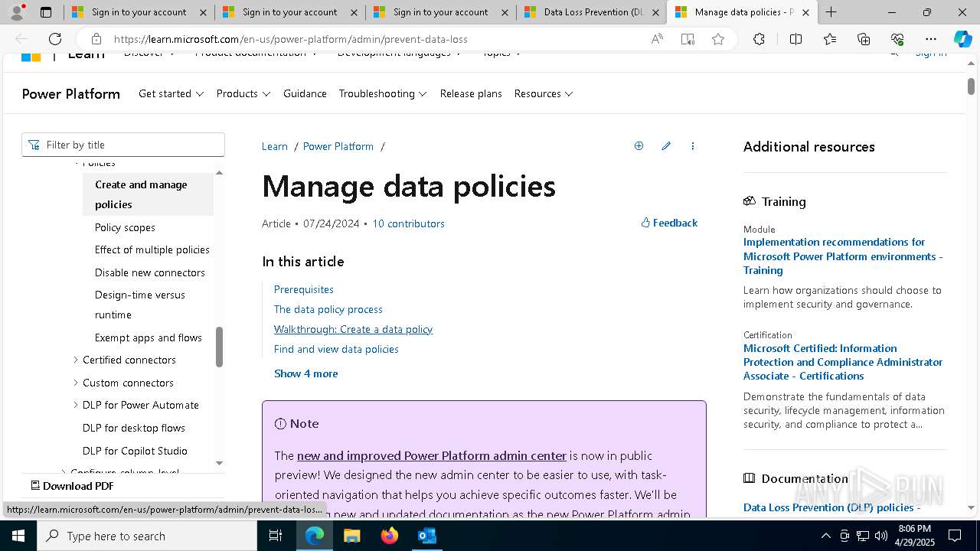
Task: Click Show 4 more in article list
Action: pyautogui.click(x=305, y=373)
